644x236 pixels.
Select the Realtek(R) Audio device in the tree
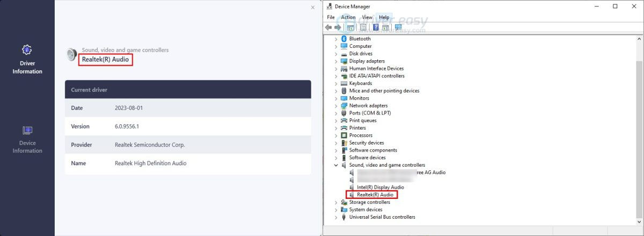point(375,195)
